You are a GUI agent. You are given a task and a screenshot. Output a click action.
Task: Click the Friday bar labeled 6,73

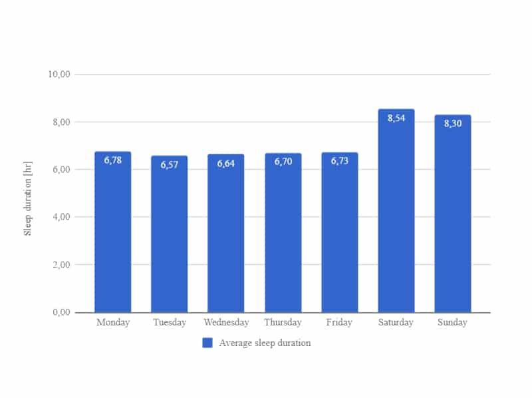pos(340,233)
